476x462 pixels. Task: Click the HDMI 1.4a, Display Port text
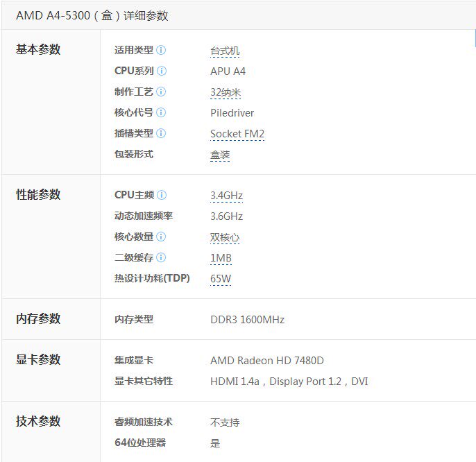(289, 382)
